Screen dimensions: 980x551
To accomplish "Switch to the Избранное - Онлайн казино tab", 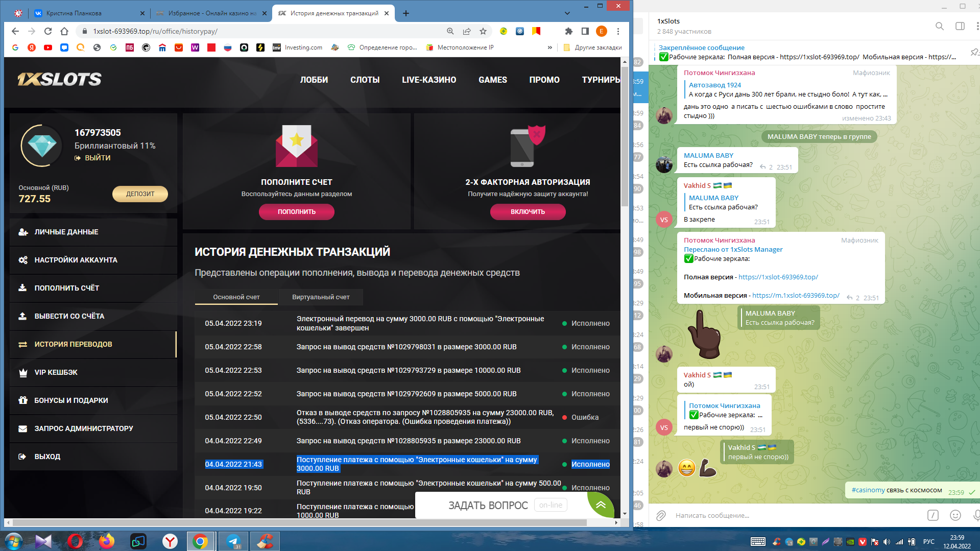I will point(212,13).
